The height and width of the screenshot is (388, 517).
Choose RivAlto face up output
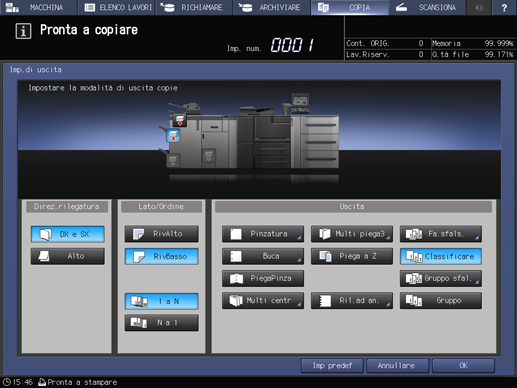coord(162,234)
